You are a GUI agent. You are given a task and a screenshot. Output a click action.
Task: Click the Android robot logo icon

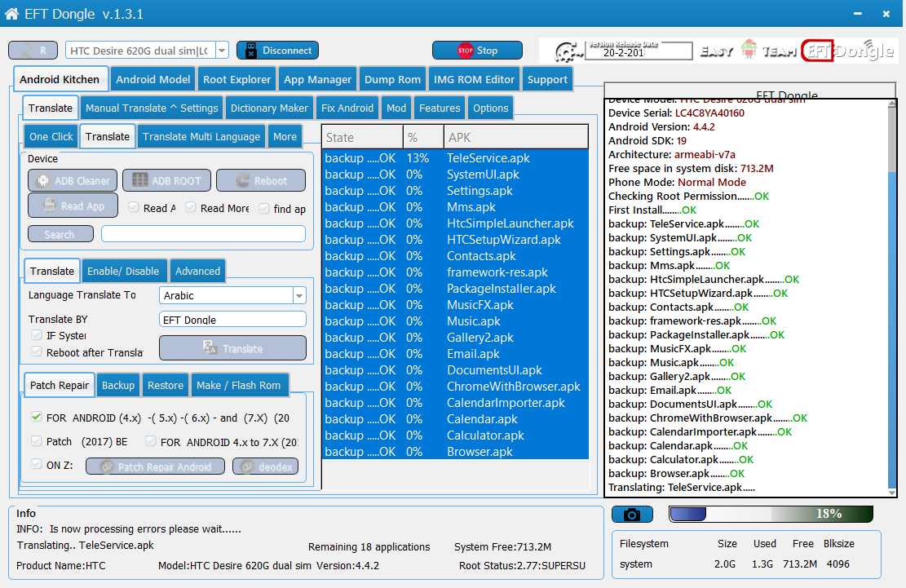(x=749, y=50)
